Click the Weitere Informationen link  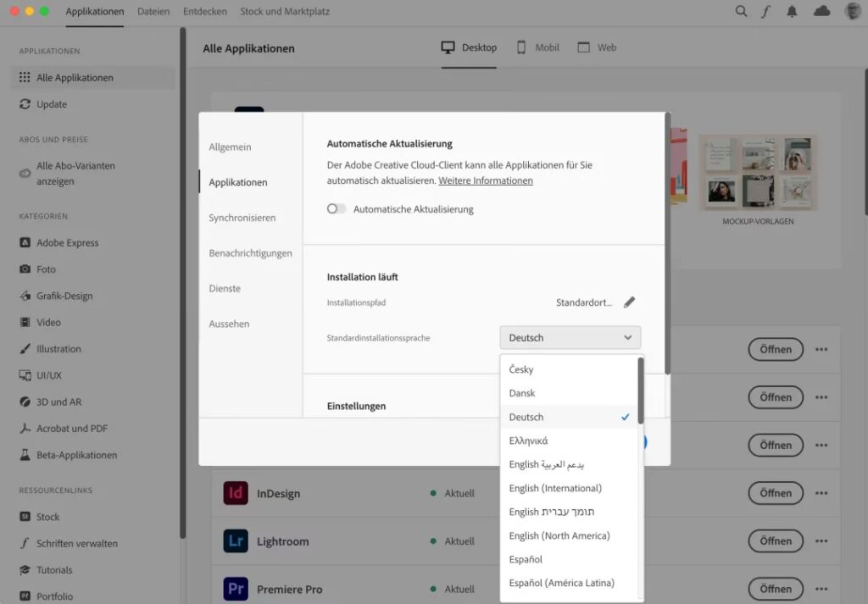[x=486, y=180]
